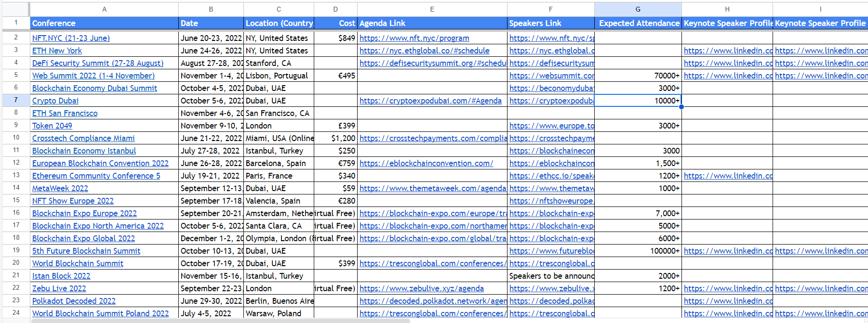Open the zebulive.xyz/agenda link

(x=422, y=288)
